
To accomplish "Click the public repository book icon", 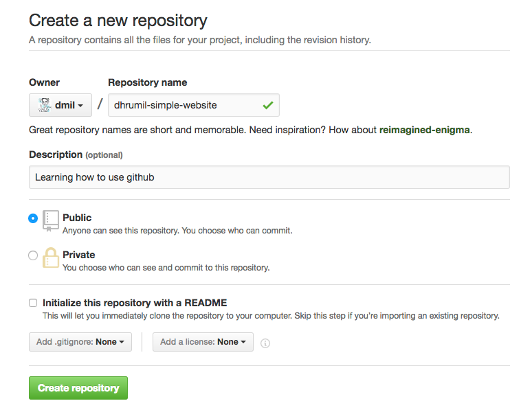I will (x=51, y=221).
